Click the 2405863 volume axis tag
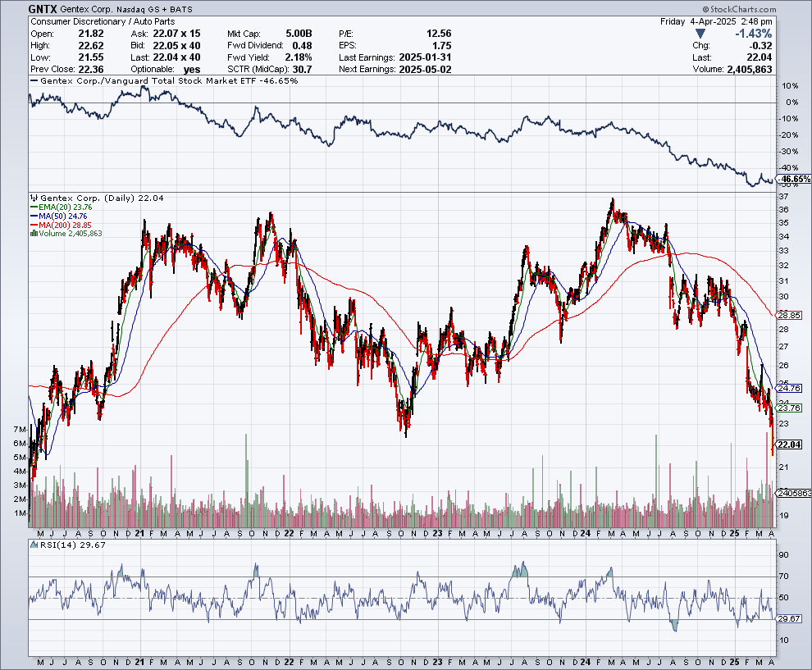 coord(795,493)
